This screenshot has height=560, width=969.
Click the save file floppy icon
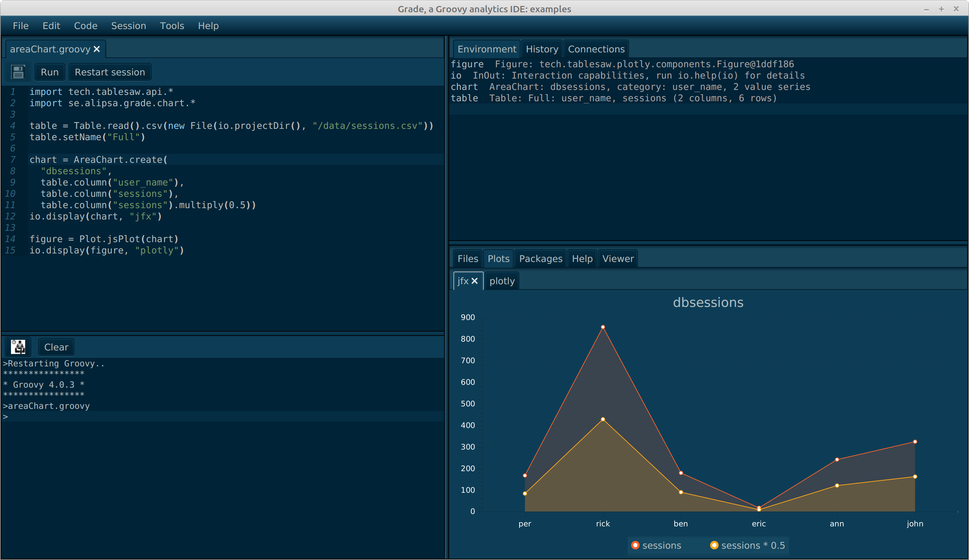tap(18, 72)
